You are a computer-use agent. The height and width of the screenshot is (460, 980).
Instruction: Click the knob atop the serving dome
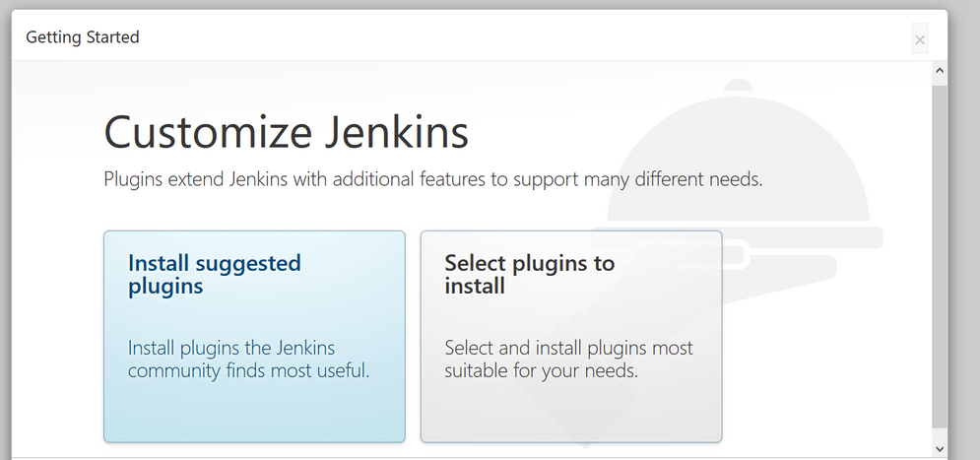pos(738,86)
